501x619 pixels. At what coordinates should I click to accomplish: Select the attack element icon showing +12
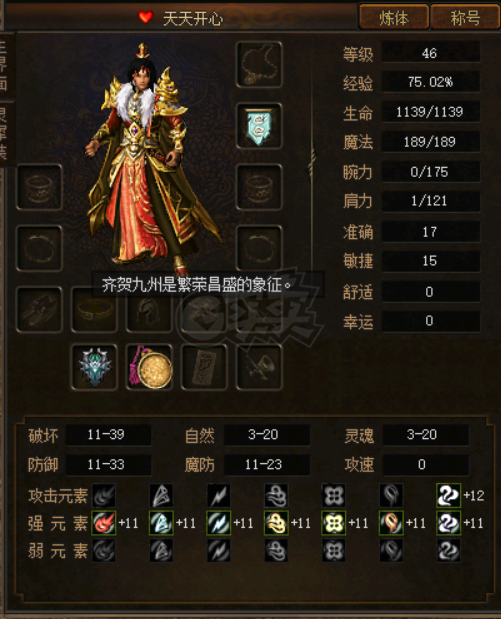point(448,495)
